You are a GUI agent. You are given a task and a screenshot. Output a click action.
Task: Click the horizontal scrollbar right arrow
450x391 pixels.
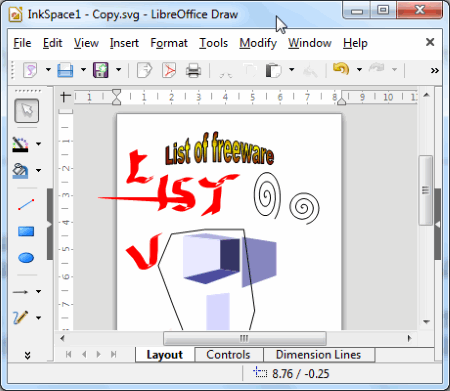click(409, 338)
